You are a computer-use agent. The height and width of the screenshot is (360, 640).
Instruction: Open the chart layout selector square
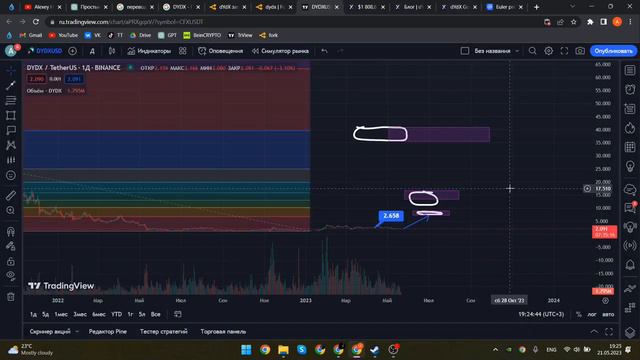(x=464, y=51)
